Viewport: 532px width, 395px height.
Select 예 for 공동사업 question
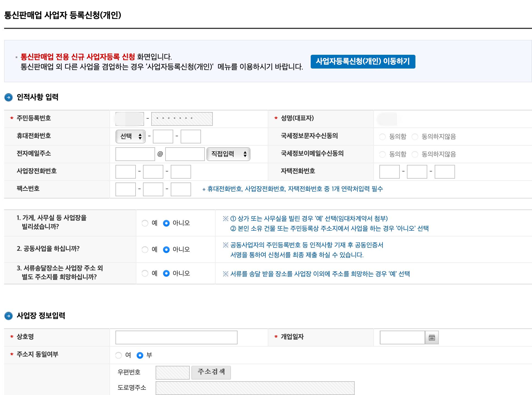point(145,249)
